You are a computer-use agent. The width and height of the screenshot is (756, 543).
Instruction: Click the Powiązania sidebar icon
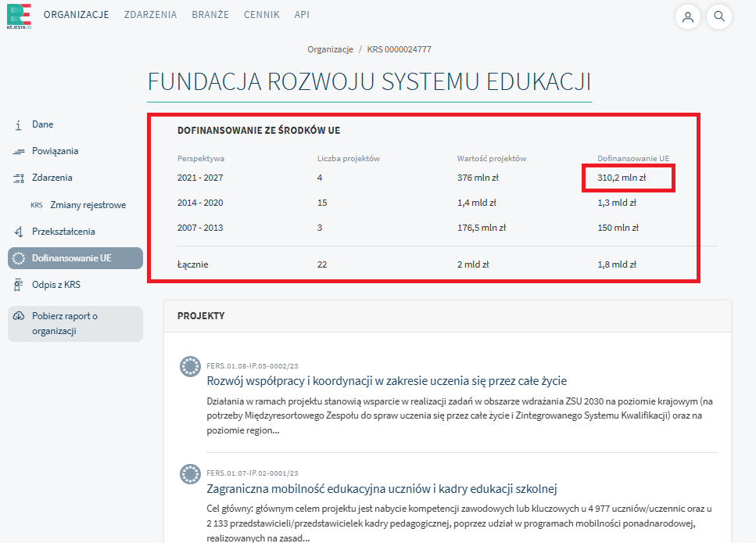tap(18, 152)
